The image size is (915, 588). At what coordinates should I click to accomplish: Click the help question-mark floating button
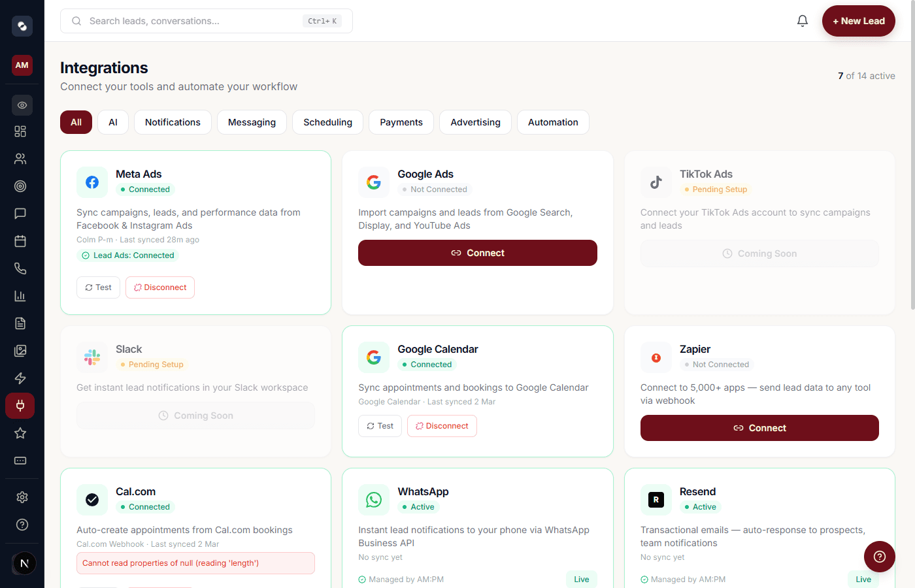pos(879,556)
